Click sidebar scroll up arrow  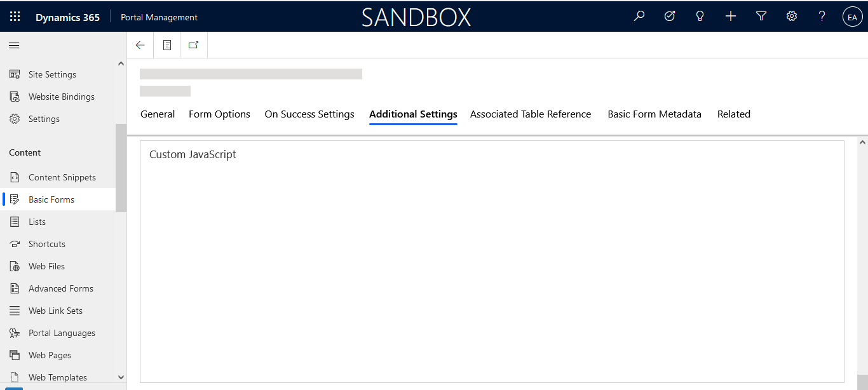[x=121, y=63]
